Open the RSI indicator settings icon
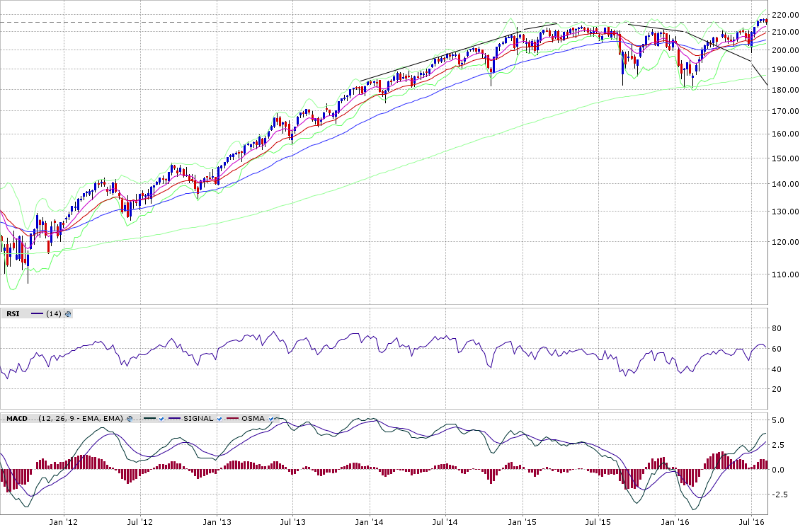Viewport: 805px width, 532px height. (x=68, y=314)
